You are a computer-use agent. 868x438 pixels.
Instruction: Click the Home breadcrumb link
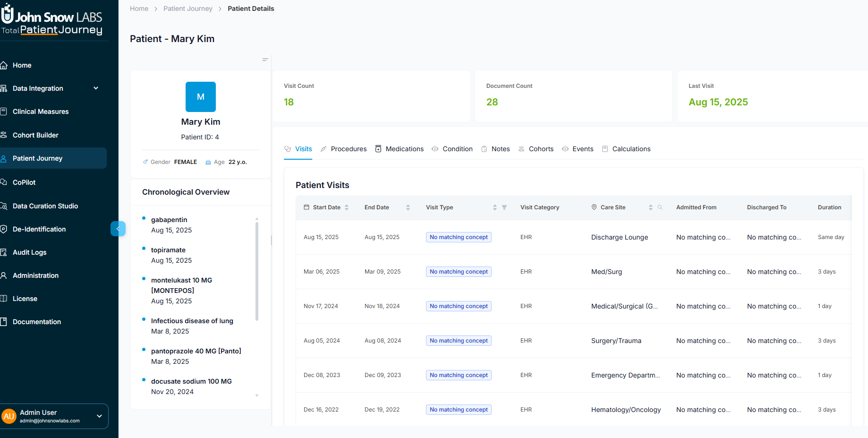139,9
